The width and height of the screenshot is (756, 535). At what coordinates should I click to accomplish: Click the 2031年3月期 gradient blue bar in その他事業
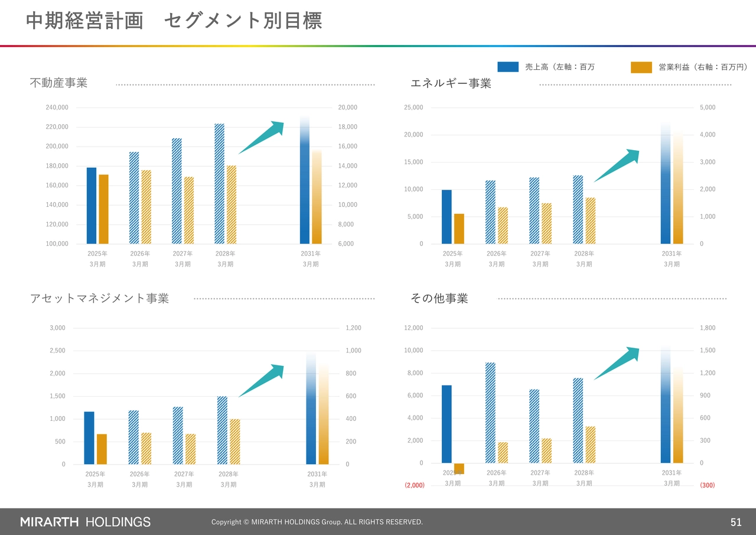pyautogui.click(x=666, y=404)
